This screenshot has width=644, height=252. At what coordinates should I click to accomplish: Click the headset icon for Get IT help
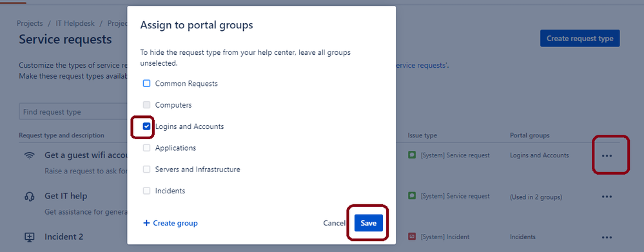coord(29,196)
